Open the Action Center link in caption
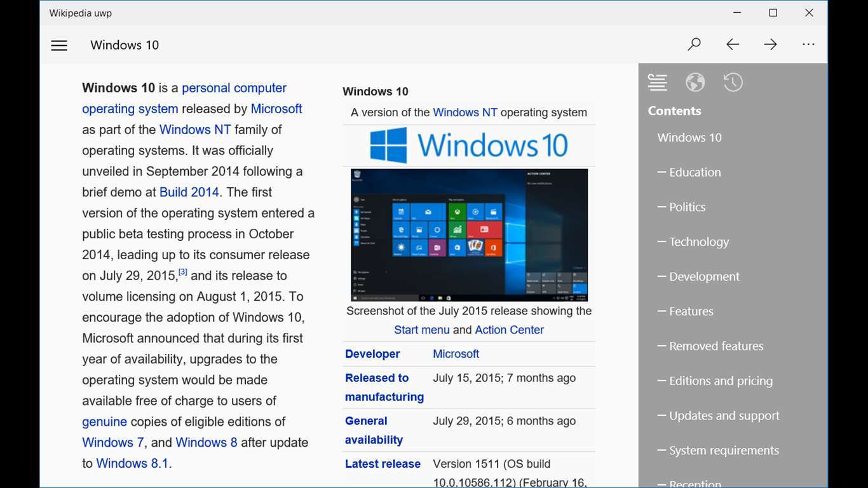Image resolution: width=868 pixels, height=488 pixels. pyautogui.click(x=509, y=330)
